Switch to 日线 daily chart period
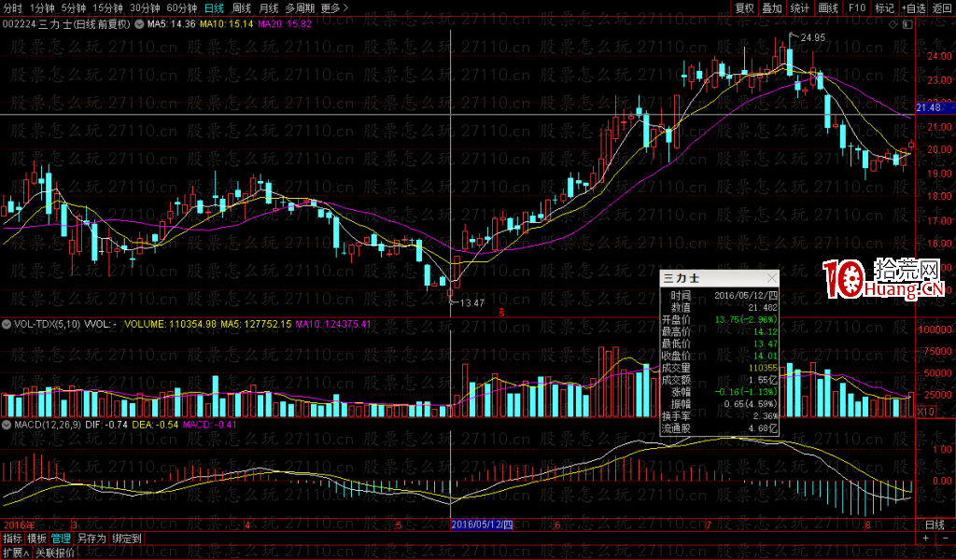This screenshot has width=956, height=560. [214, 7]
